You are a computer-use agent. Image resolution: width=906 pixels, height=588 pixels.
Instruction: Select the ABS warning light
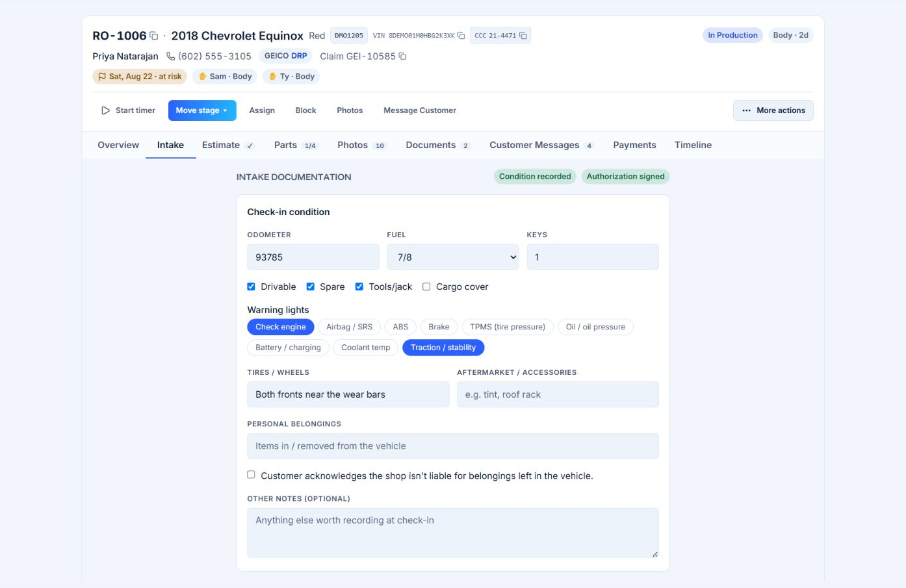(x=400, y=327)
